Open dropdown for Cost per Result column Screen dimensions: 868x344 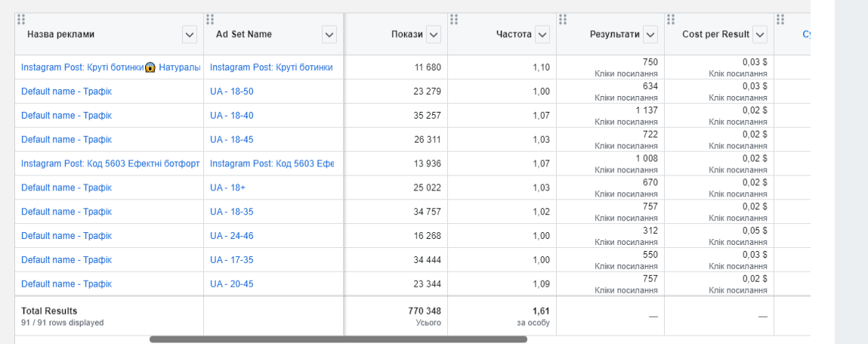760,35
